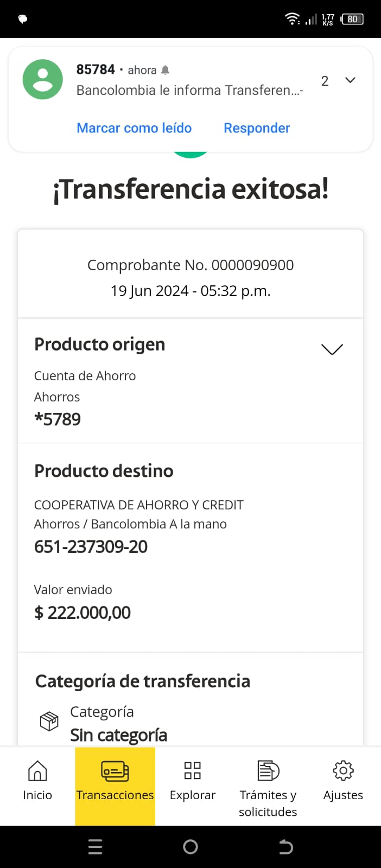Open Trámites y solicitudes section
The height and width of the screenshot is (868, 381).
pos(268,771)
